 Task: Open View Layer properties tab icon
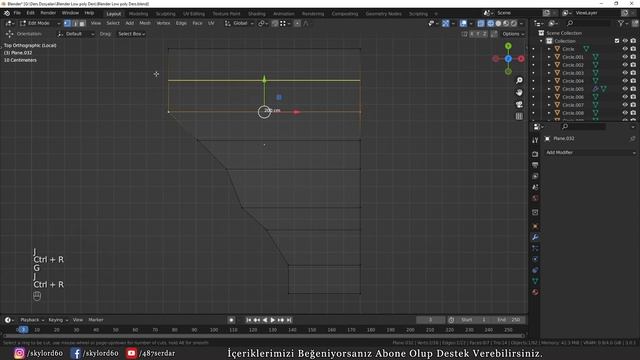pyautogui.click(x=535, y=176)
